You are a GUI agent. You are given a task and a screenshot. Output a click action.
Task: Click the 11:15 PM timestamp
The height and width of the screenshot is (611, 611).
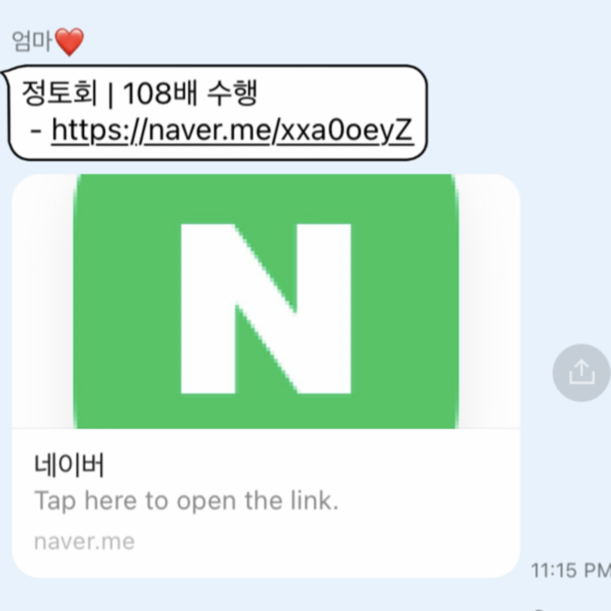pos(570,570)
